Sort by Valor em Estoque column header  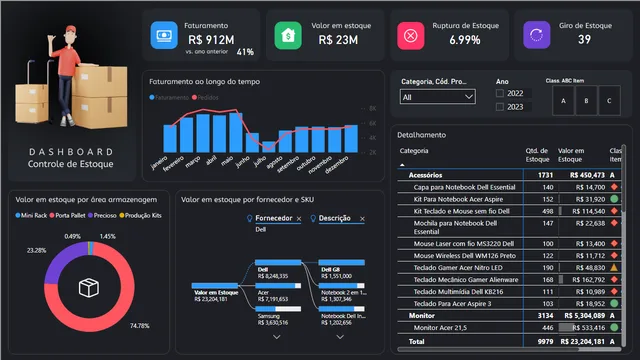pyautogui.click(x=571, y=155)
